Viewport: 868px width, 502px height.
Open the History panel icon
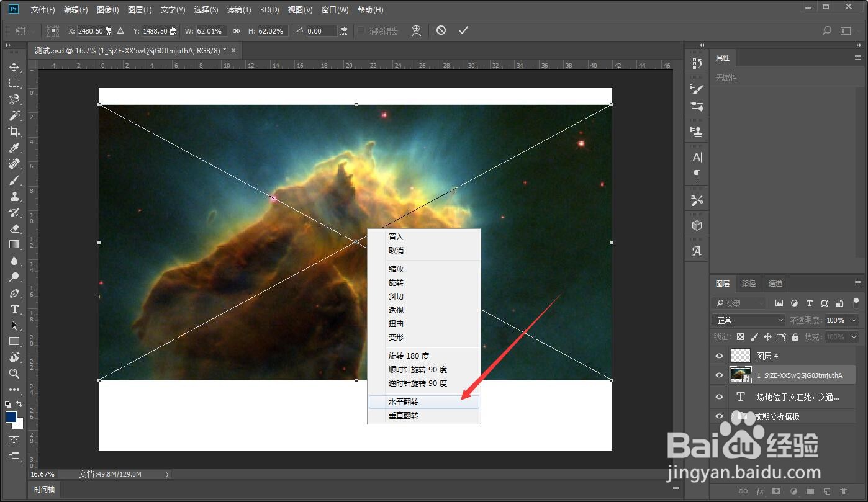pyautogui.click(x=697, y=63)
